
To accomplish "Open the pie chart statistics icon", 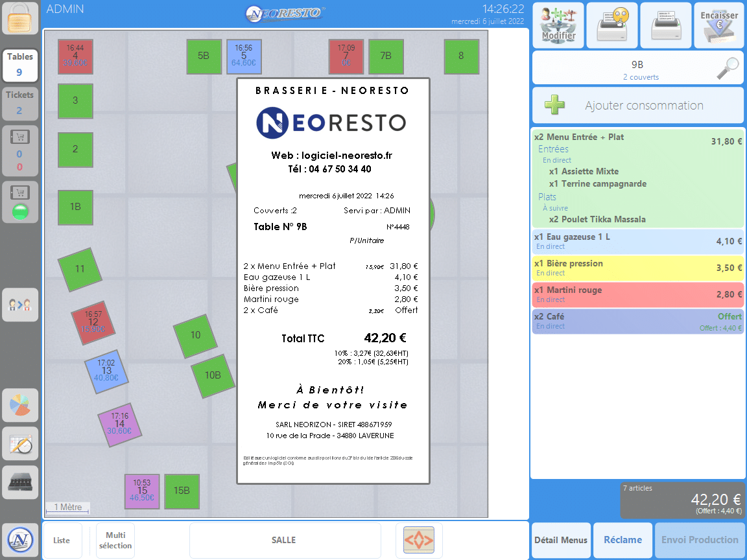I will [20, 405].
